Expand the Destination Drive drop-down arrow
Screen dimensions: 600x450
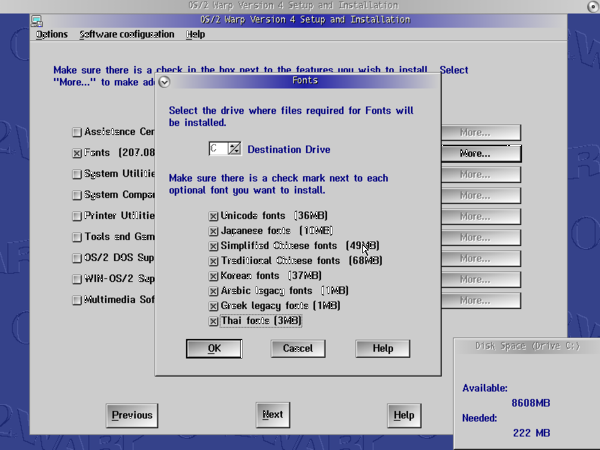pyautogui.click(x=234, y=148)
